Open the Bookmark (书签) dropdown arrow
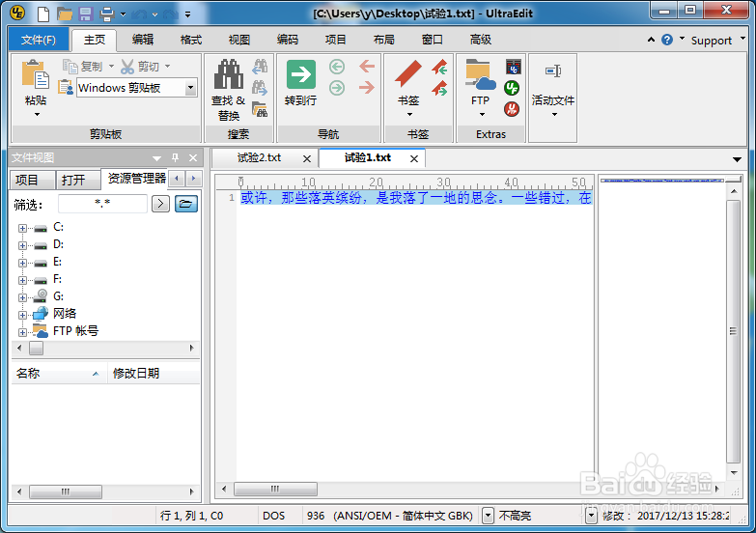This screenshot has height=533, width=756. click(409, 114)
